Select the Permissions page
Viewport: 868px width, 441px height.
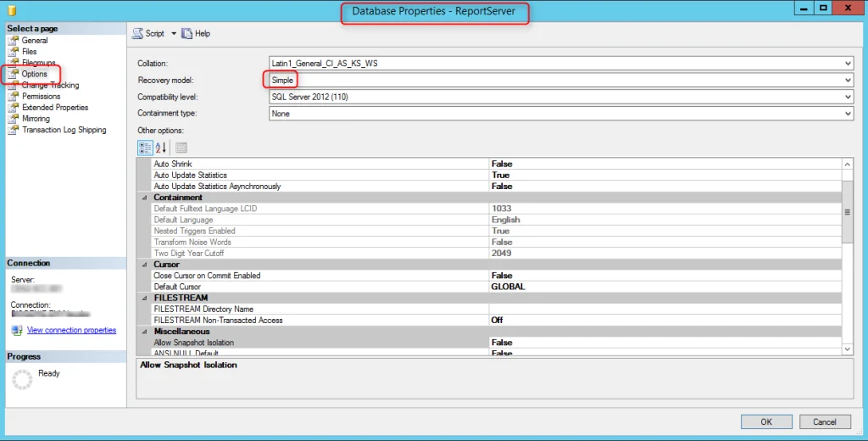tap(41, 97)
